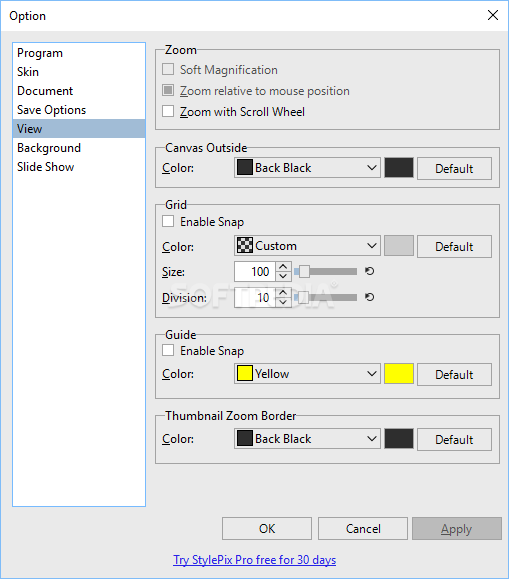The image size is (509, 579).
Task: Click Thumbnail Zoom Border black swatch
Action: pyautogui.click(x=399, y=439)
